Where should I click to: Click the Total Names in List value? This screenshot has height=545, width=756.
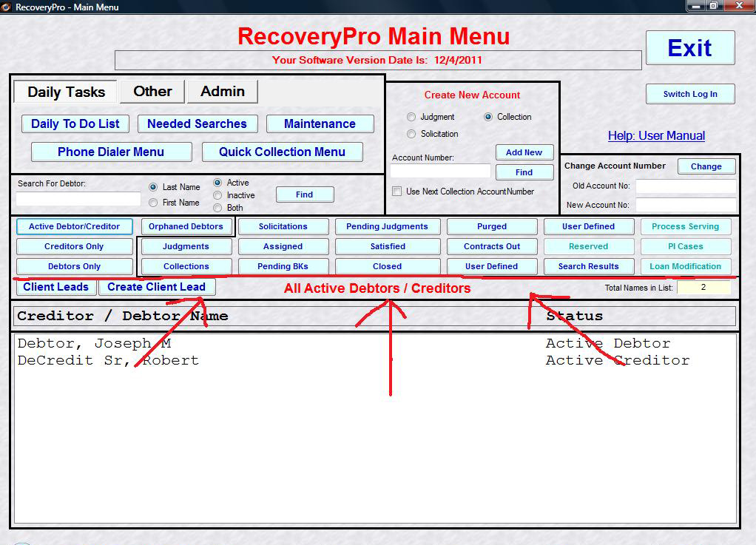tap(703, 287)
